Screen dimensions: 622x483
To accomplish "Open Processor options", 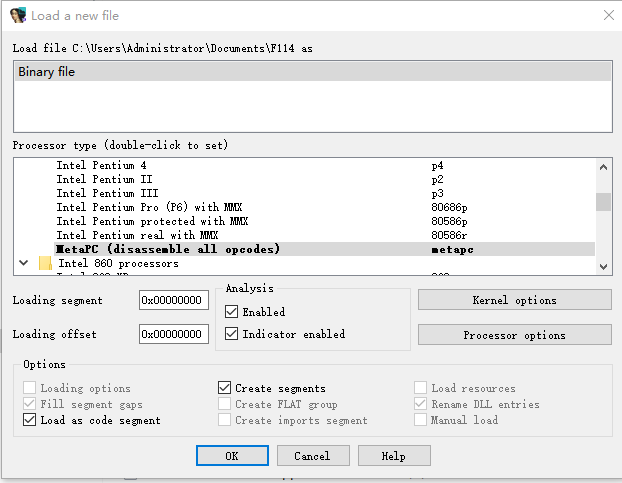I will click(514, 335).
